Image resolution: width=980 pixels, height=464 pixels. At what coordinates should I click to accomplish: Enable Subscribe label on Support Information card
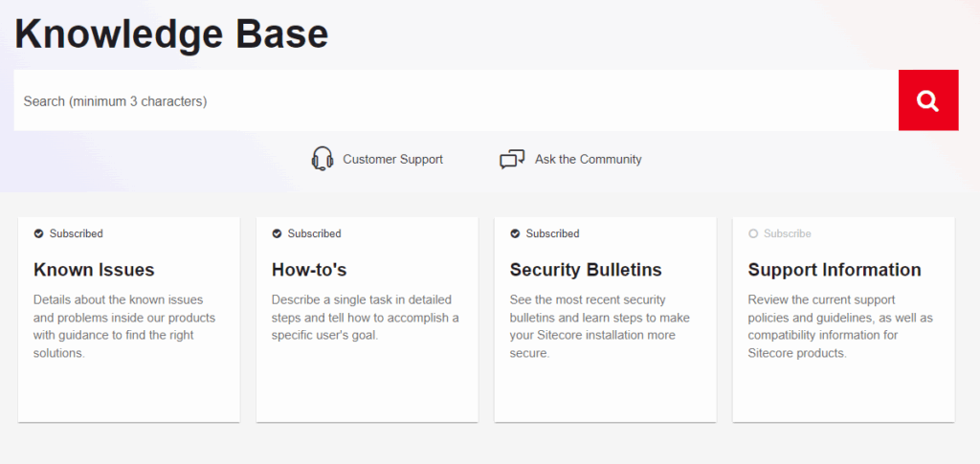[787, 233]
